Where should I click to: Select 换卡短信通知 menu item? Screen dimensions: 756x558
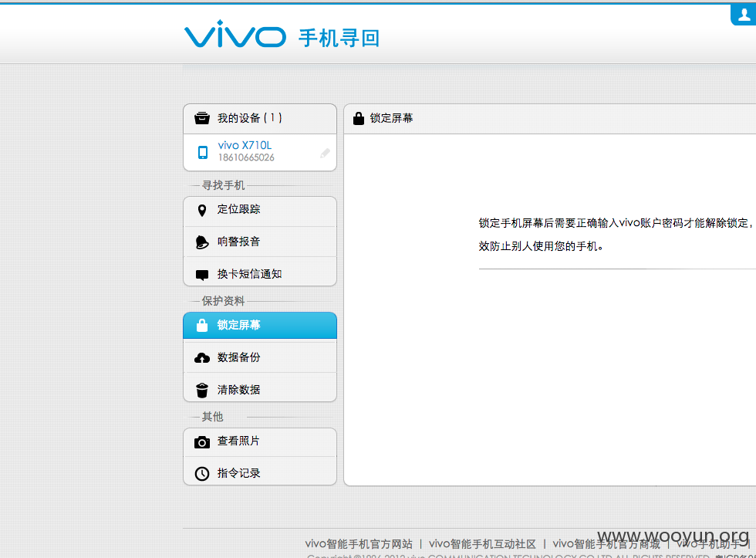(260, 272)
